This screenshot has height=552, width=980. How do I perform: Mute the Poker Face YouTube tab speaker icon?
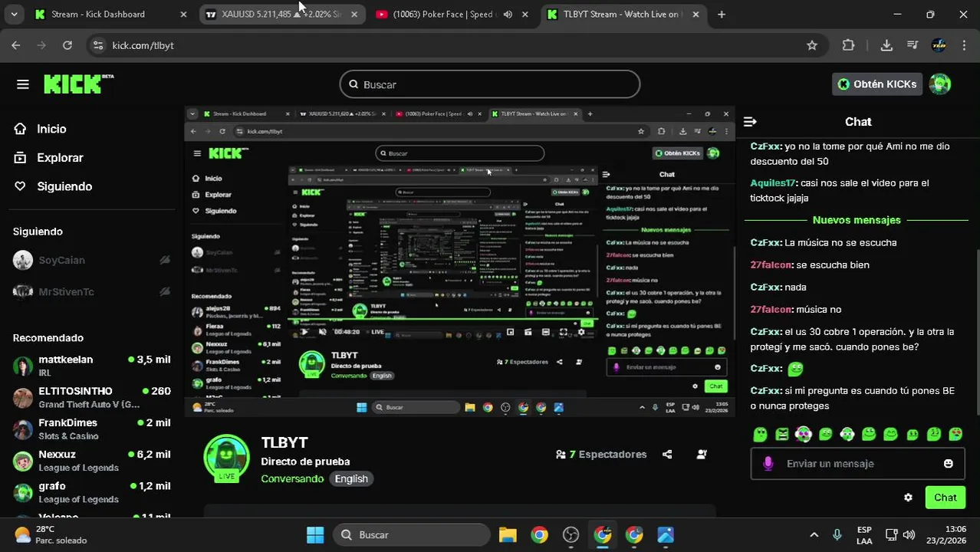pyautogui.click(x=508, y=15)
